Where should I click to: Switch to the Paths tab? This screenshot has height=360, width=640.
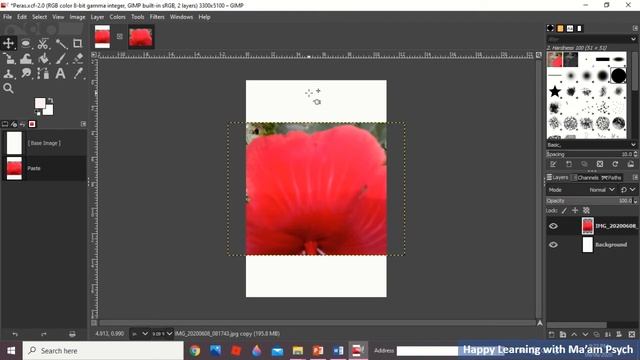[x=611, y=178]
